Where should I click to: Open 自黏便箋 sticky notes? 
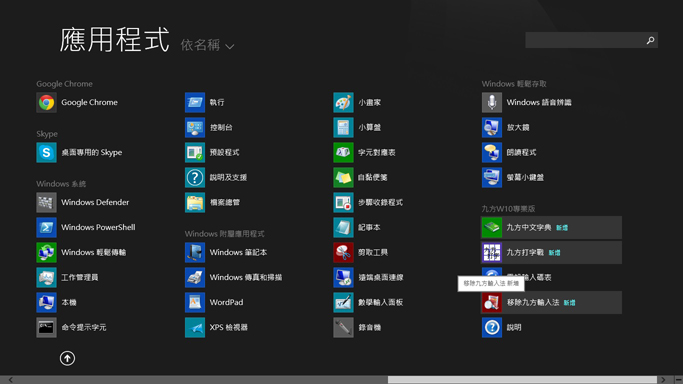[361, 177]
